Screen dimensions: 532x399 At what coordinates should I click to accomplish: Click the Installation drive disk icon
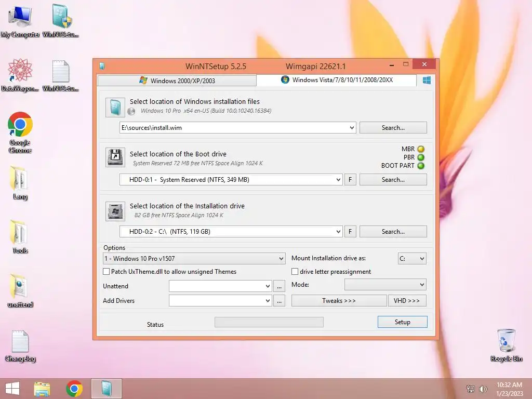115,211
